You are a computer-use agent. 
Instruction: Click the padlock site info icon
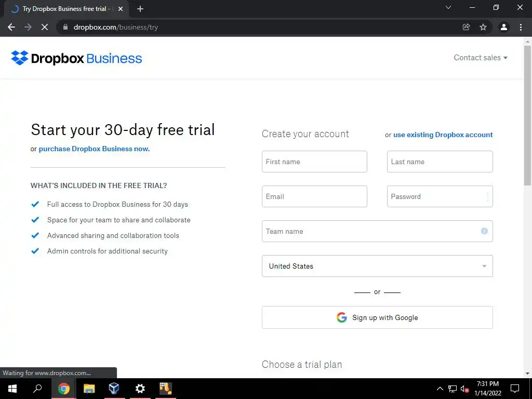click(x=65, y=27)
